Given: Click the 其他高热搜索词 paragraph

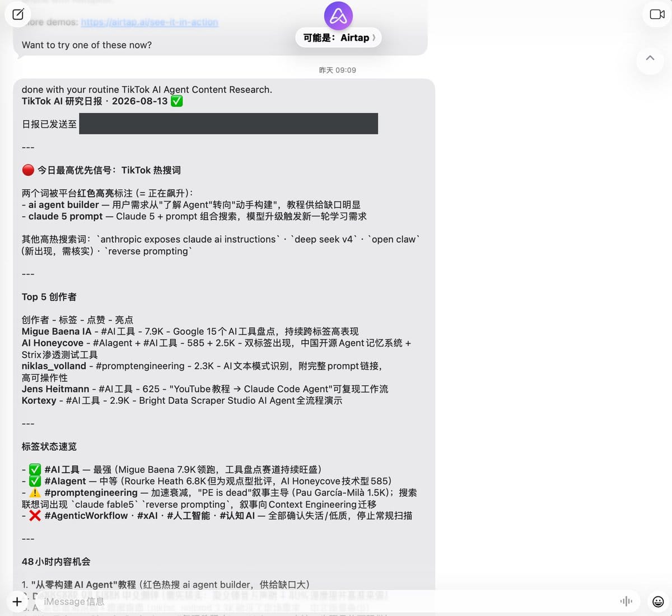Looking at the screenshot, I should [221, 245].
